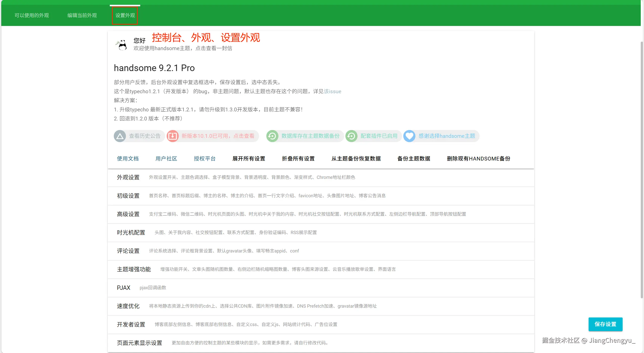Expand the 评论设置 section
This screenshot has width=644, height=353.
pos(128,251)
